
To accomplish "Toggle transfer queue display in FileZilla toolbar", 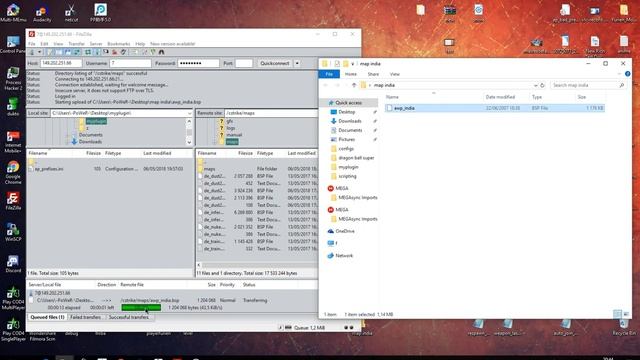I will tap(76, 52).
